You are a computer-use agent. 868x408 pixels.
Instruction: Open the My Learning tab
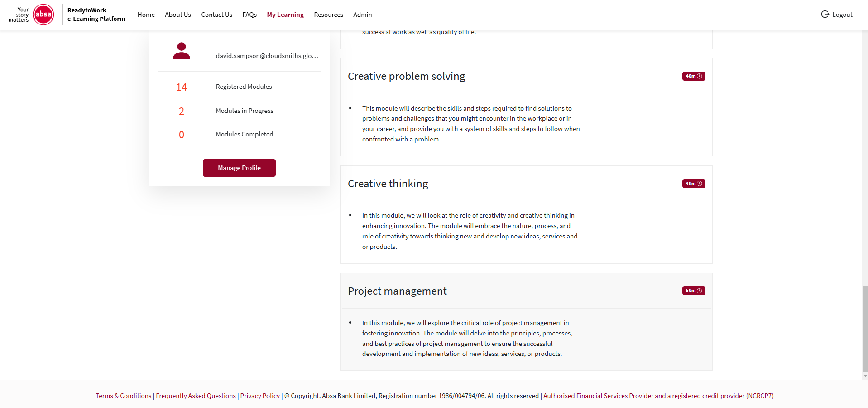point(285,15)
